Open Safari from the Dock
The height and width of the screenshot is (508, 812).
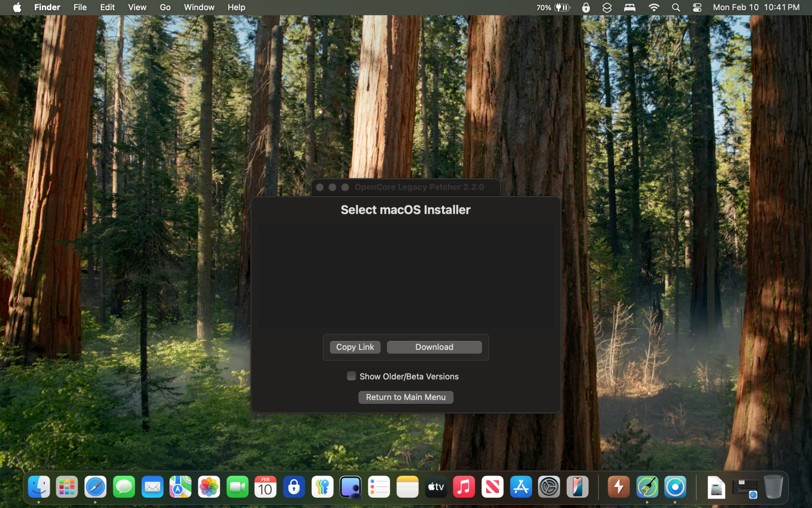95,487
